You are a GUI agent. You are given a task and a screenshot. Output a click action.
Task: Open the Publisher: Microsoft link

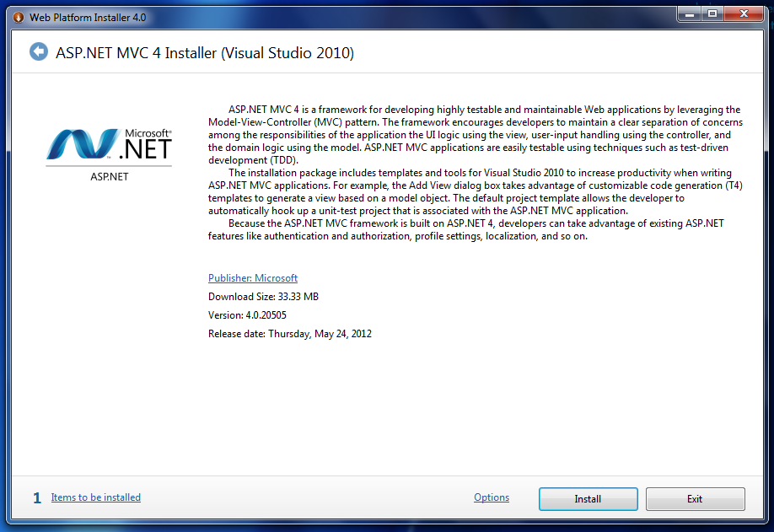253,278
